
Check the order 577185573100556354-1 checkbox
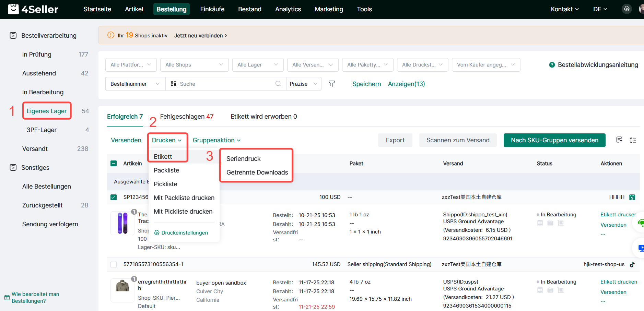[114, 264]
